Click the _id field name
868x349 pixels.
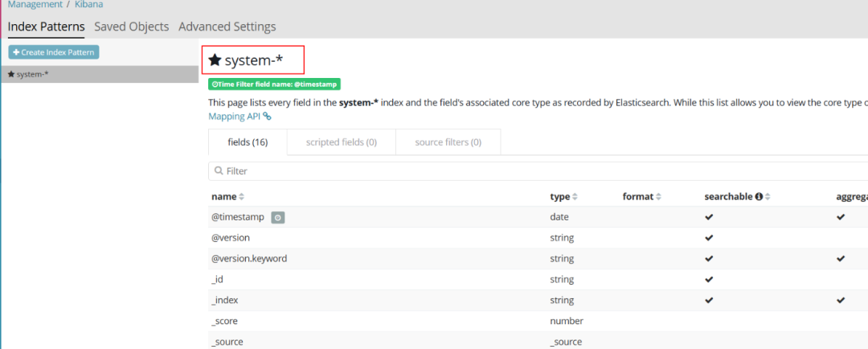coord(217,279)
